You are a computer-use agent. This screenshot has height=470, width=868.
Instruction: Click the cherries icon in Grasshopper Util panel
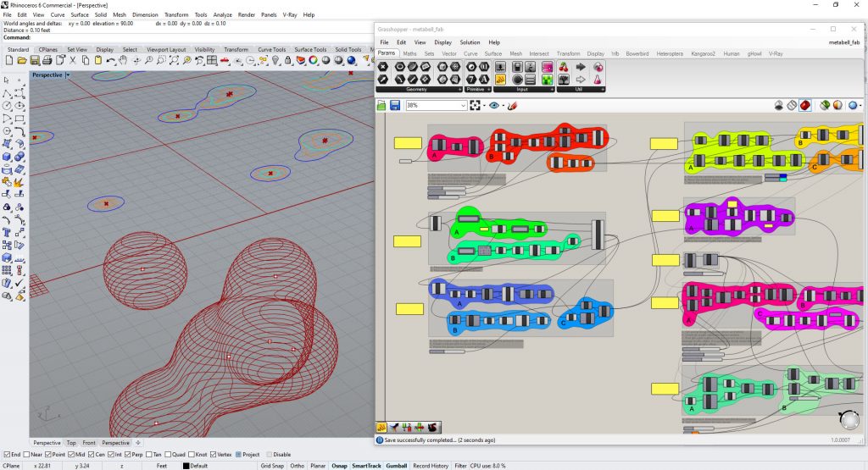564,67
